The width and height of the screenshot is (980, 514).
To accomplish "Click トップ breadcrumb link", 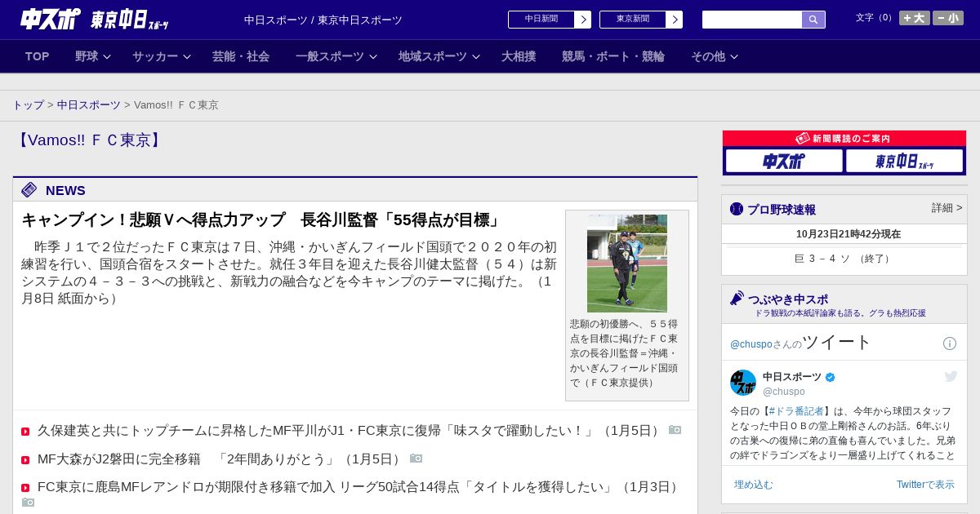I will click(29, 105).
